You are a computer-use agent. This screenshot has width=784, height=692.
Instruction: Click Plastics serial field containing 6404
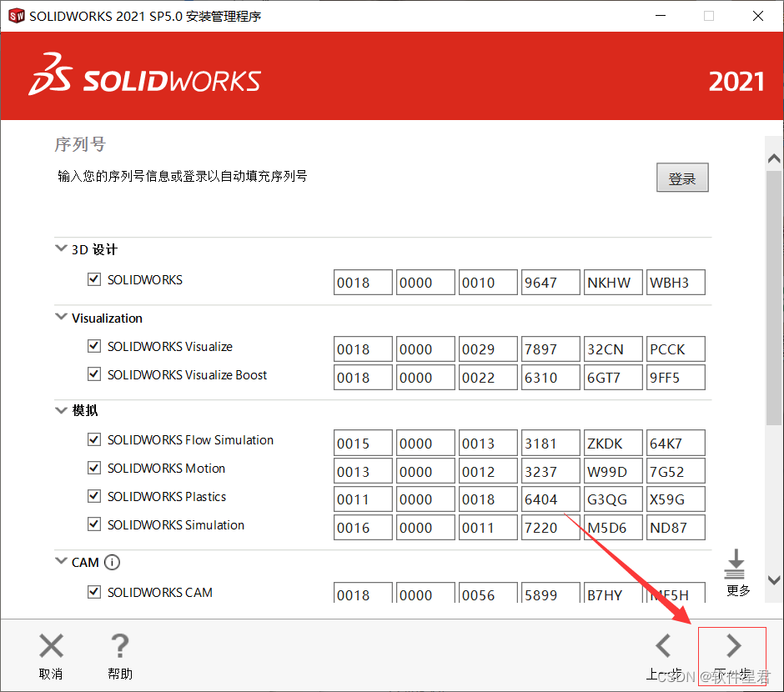pos(550,499)
